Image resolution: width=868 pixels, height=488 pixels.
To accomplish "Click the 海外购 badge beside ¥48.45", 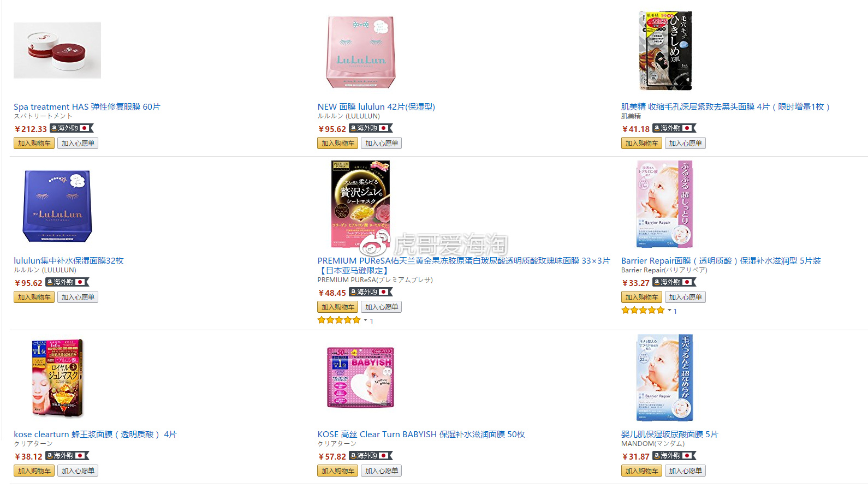I will pos(371,292).
